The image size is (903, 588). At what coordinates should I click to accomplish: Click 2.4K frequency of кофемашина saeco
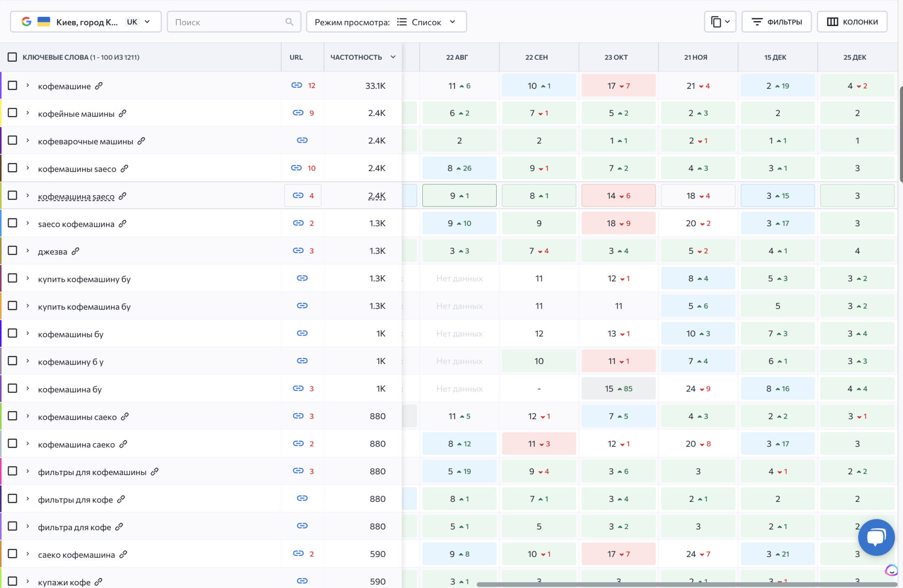tap(377, 196)
